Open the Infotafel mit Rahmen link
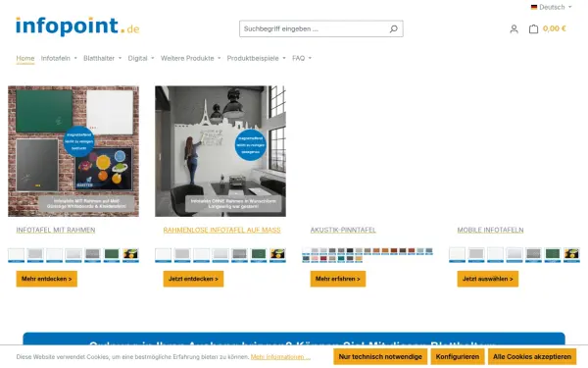 point(56,230)
